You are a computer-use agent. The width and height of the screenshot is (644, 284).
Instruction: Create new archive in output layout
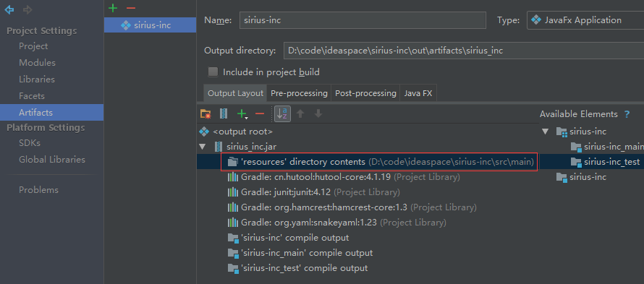click(x=224, y=113)
